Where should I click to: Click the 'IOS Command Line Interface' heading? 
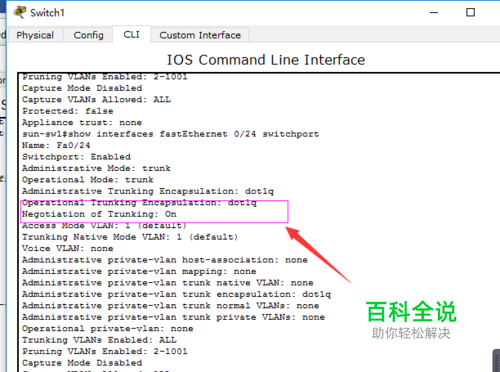(x=266, y=60)
